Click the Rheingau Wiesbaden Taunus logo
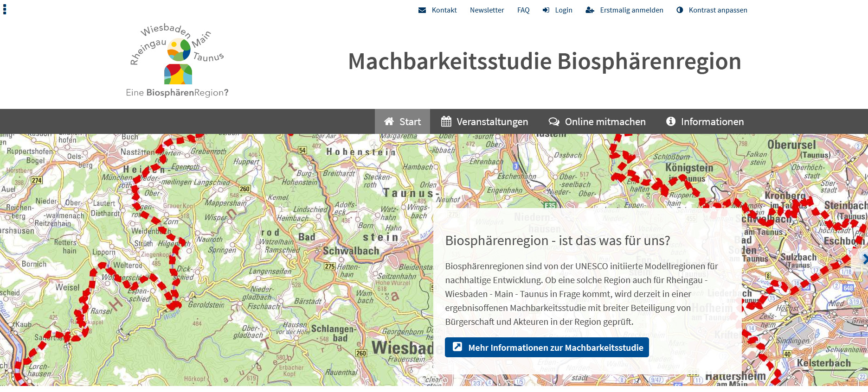Viewport: 868px width, 392px height. [x=178, y=61]
